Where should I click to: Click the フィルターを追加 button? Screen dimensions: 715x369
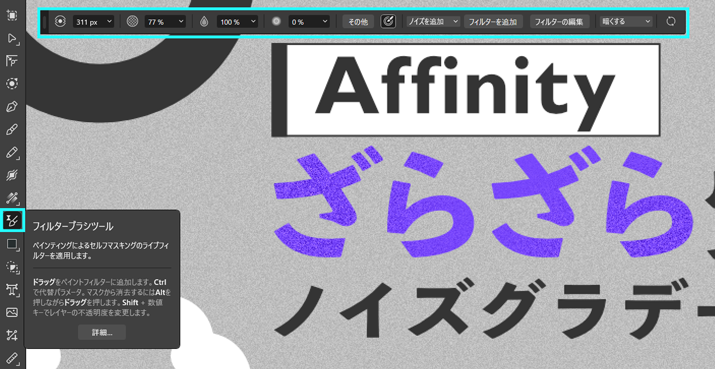(x=493, y=21)
